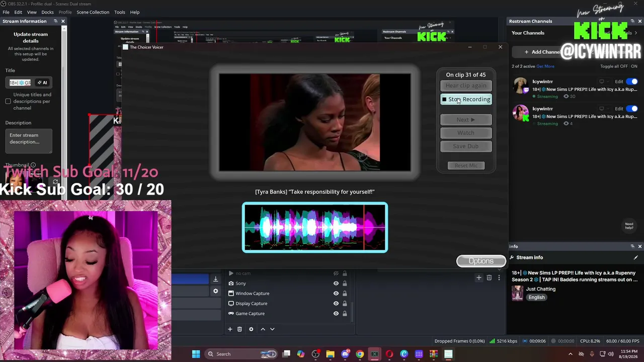Open Discord from the taskbar
This screenshot has height=362, width=644.
(345, 354)
